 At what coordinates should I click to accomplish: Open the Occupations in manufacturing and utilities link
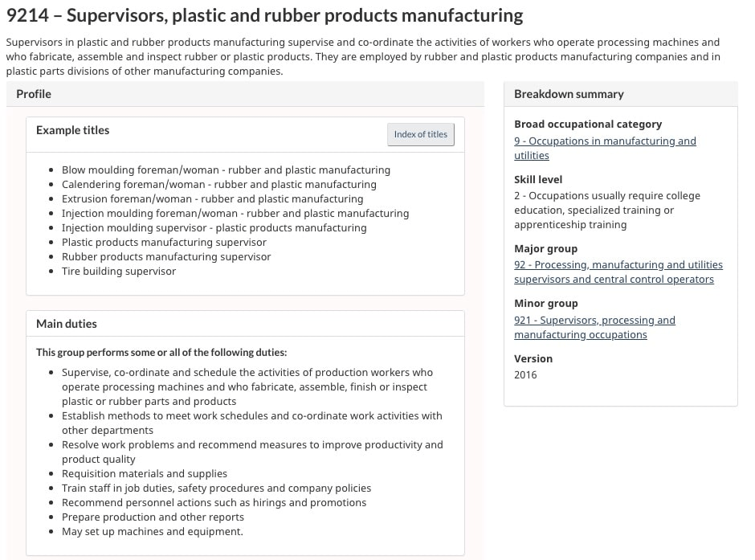point(605,141)
